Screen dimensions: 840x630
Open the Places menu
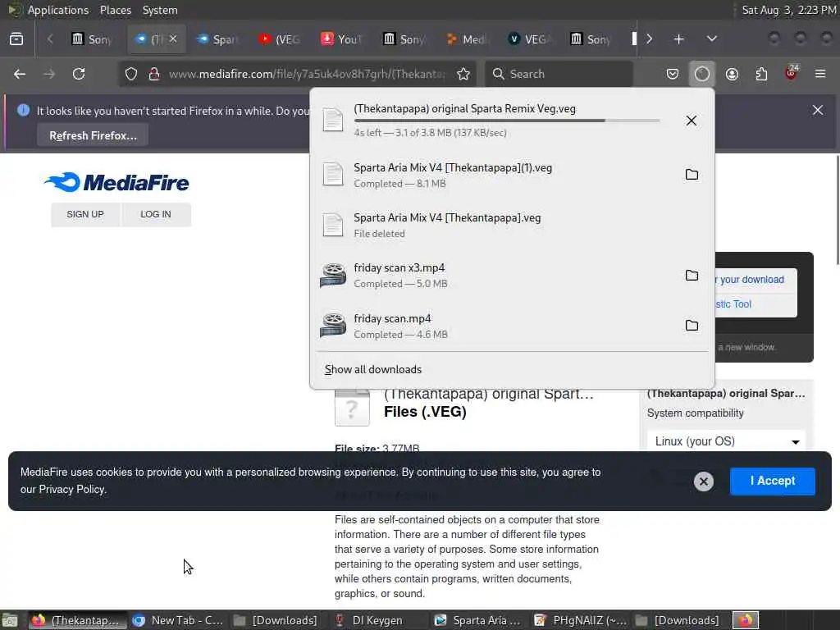(115, 10)
